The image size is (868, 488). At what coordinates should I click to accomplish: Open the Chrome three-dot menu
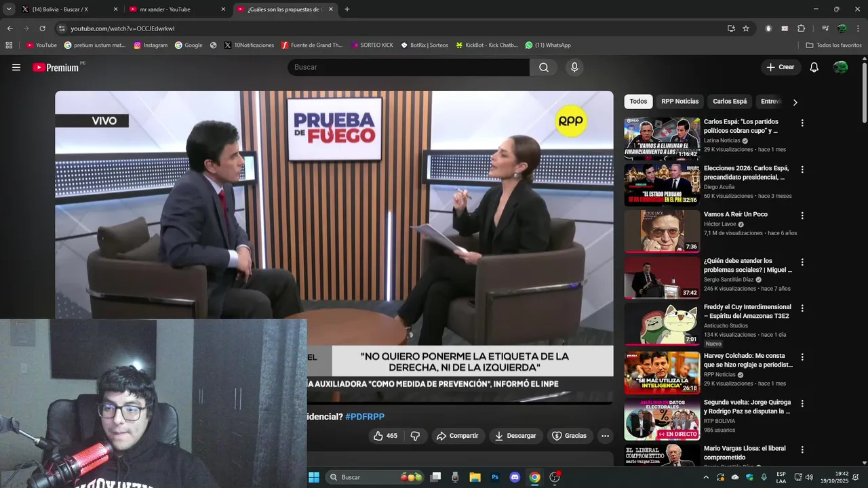point(858,28)
